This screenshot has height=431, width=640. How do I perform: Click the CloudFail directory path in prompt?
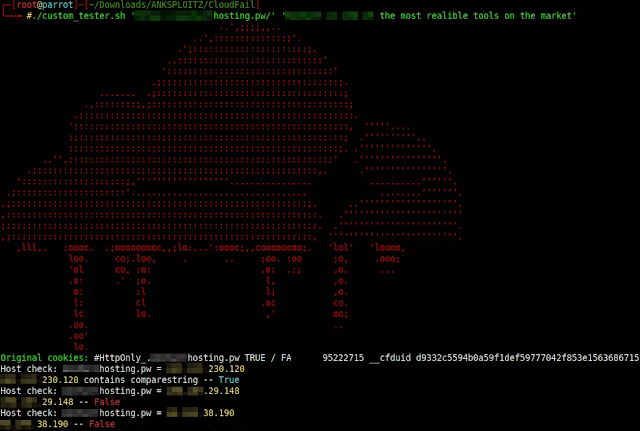tap(173, 5)
